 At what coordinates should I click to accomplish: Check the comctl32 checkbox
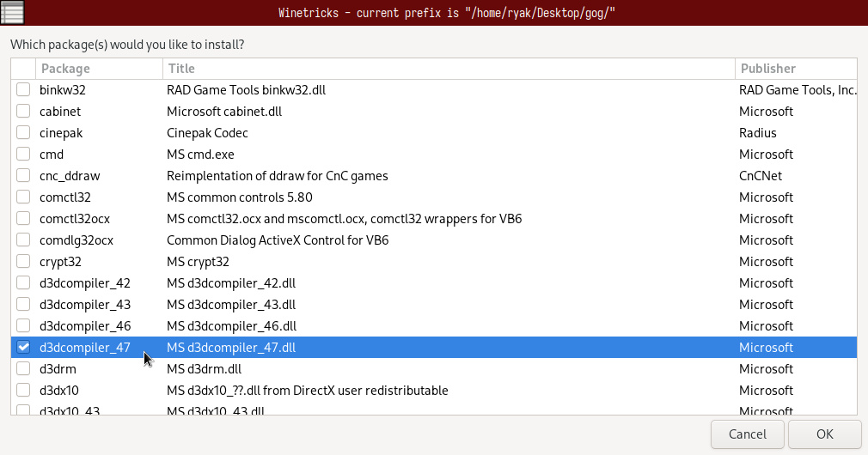pos(23,197)
